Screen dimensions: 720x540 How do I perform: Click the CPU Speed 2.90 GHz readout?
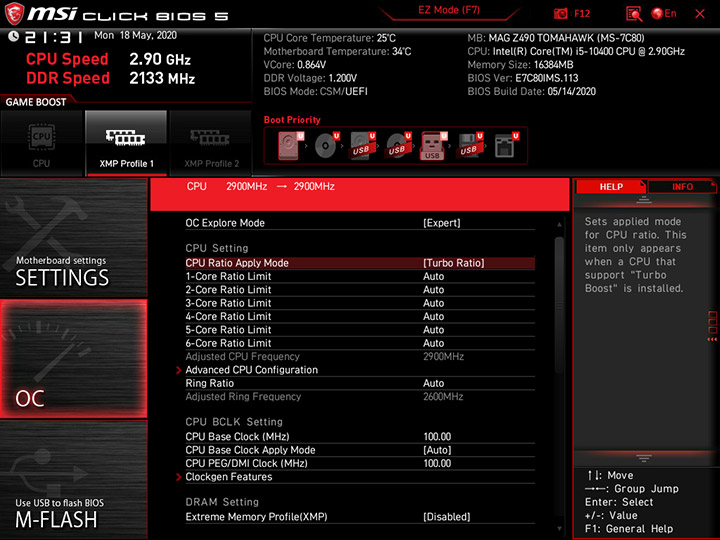(108, 59)
